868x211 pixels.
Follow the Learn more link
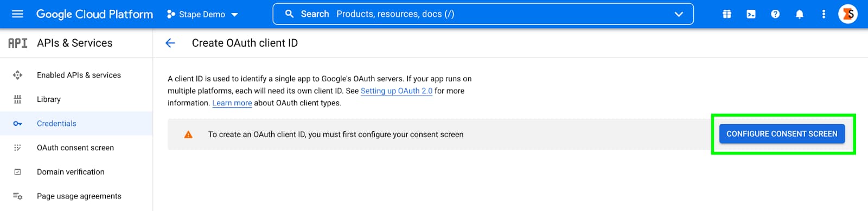pos(232,103)
